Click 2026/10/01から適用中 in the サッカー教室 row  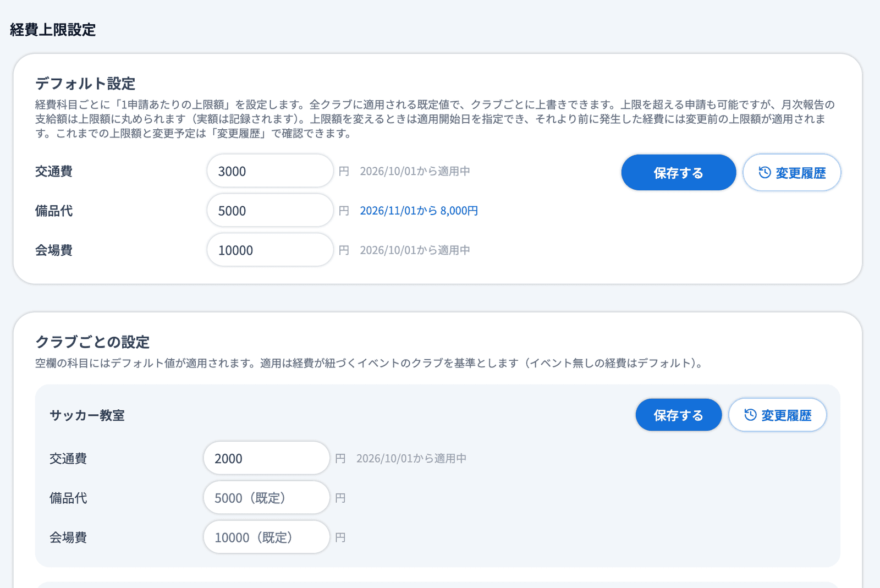point(411,458)
